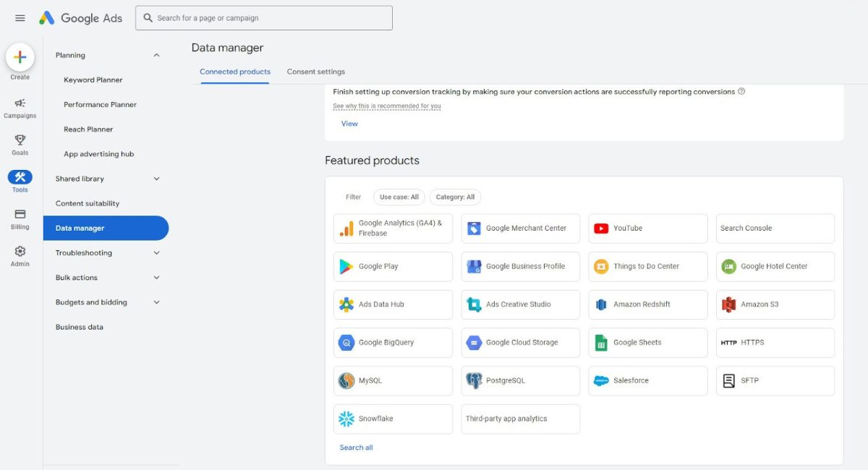Click the Google Cloud Storage icon
868x470 pixels.
474,343
